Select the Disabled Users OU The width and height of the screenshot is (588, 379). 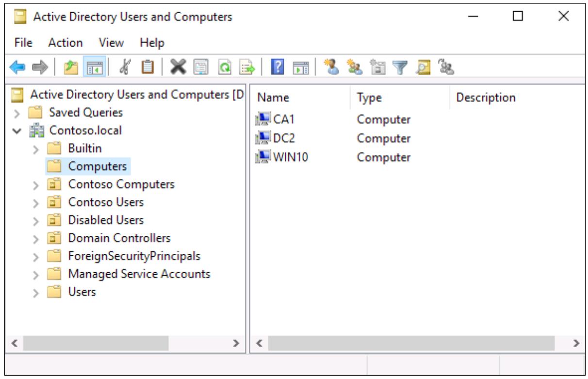tap(106, 220)
